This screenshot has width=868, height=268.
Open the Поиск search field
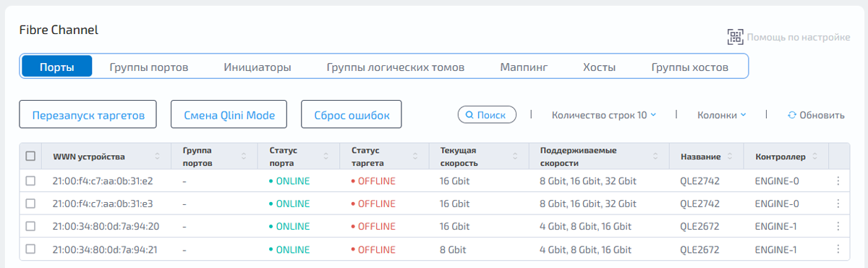click(487, 114)
